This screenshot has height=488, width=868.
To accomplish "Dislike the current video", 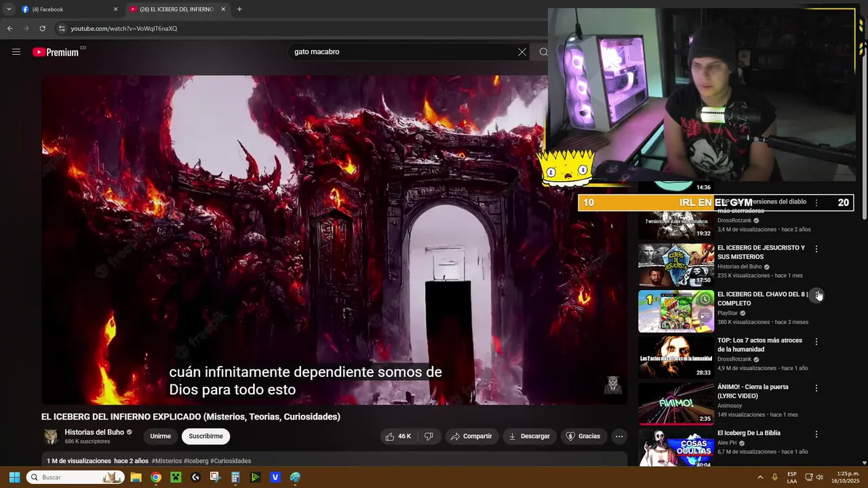I will (429, 436).
